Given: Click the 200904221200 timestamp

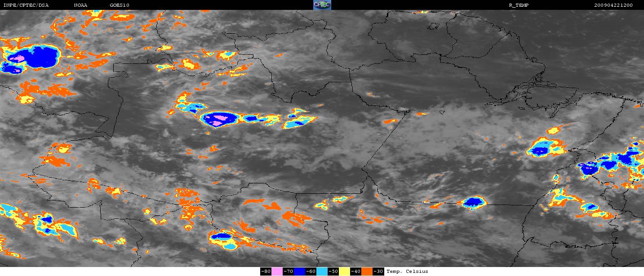Looking at the screenshot, I should click(x=613, y=5).
